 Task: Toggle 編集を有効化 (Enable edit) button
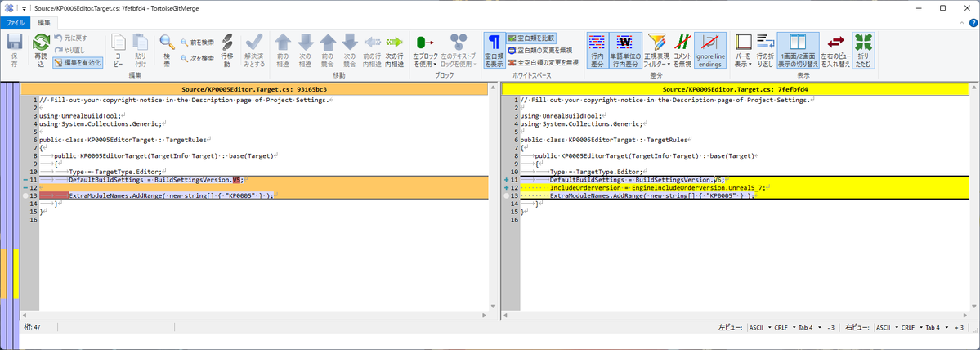tap(78, 62)
